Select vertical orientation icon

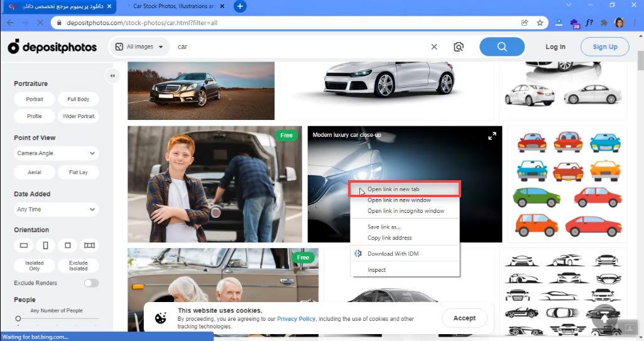pyautogui.click(x=46, y=246)
